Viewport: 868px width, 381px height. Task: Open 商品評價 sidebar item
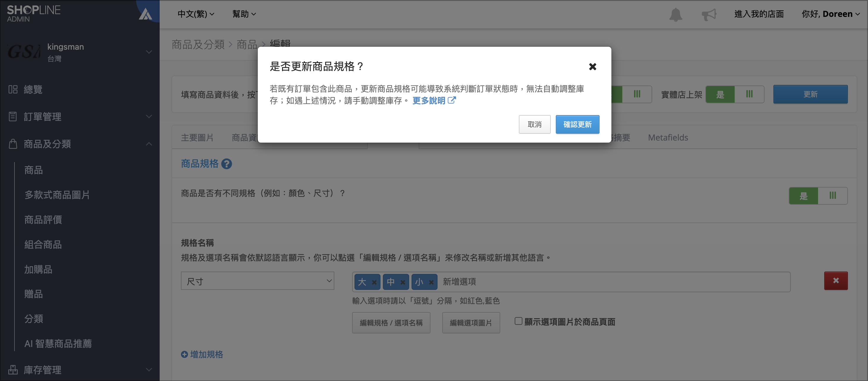43,220
